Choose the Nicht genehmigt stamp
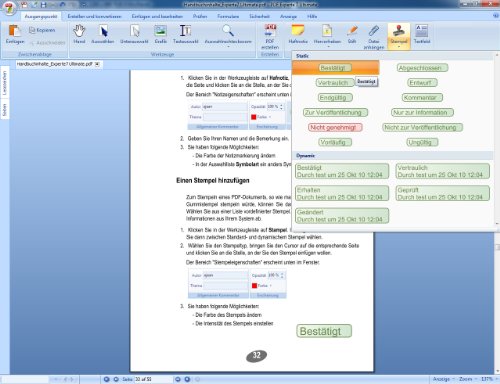 pos(335,127)
